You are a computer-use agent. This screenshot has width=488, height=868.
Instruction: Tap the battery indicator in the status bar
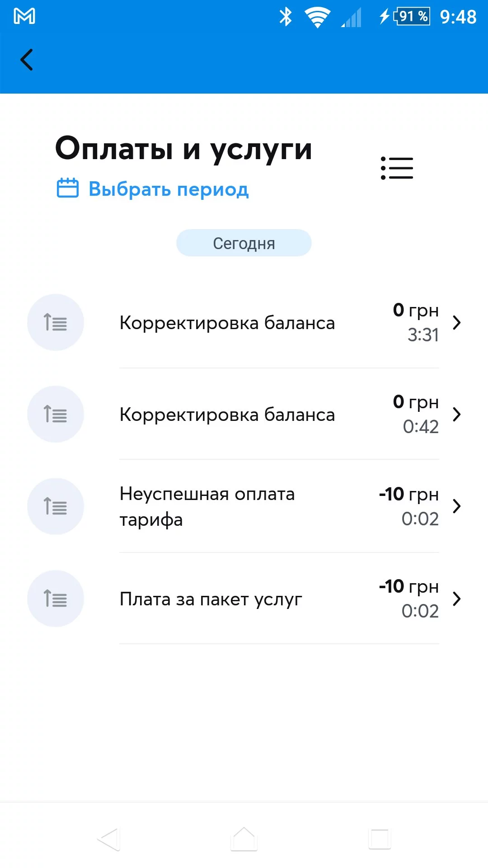point(412,17)
